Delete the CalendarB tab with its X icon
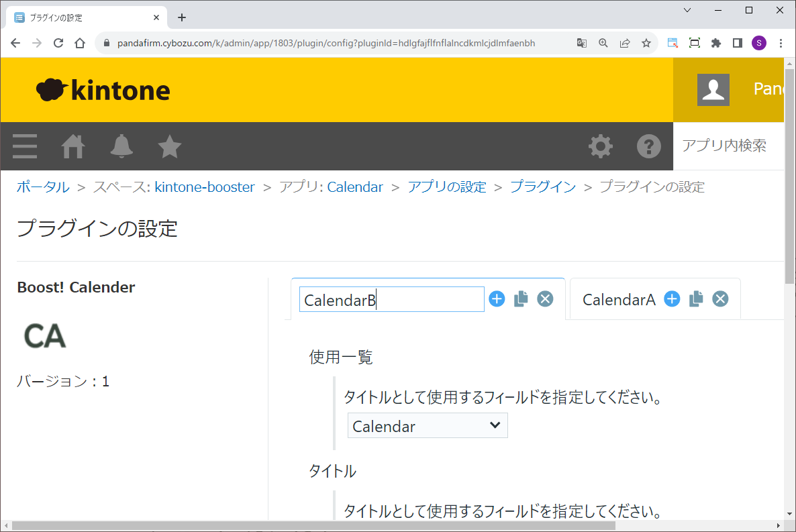This screenshot has width=796, height=532. tap(545, 299)
